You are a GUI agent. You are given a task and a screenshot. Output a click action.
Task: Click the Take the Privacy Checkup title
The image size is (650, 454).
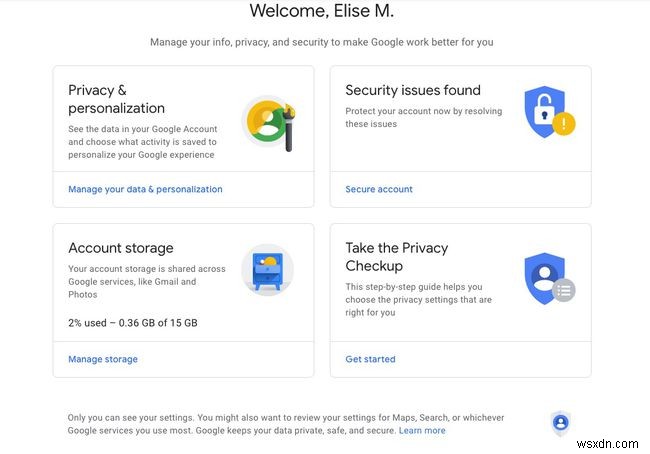[x=396, y=257]
